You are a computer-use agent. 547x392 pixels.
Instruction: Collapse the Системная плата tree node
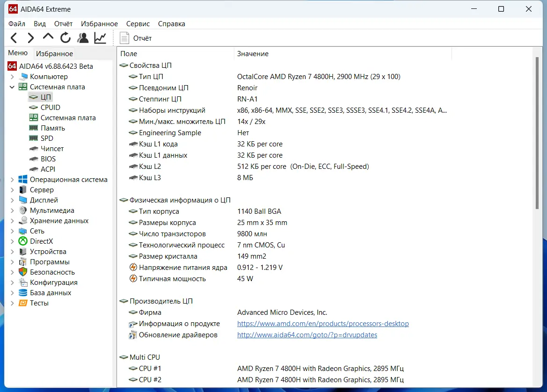tap(12, 87)
